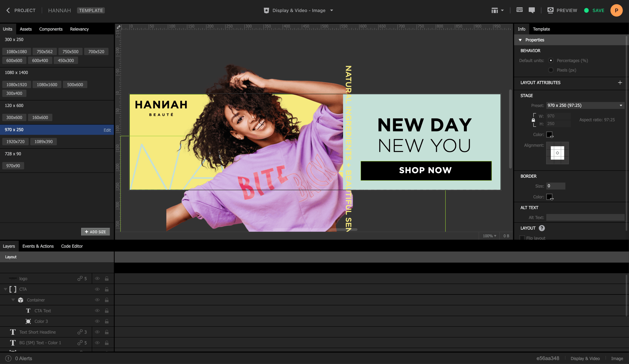Click the plus icon beside Layout Attributes
This screenshot has height=364, width=629.
620,83
